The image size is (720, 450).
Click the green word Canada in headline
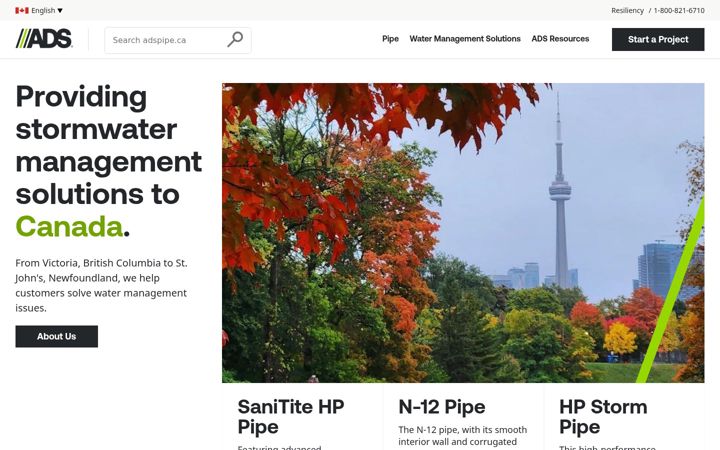pos(69,226)
